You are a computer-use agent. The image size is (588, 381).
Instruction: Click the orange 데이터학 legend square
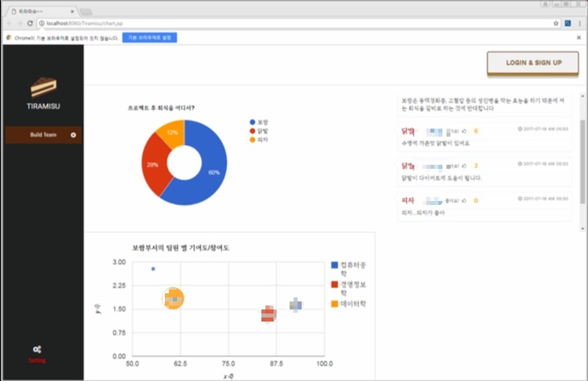click(x=335, y=304)
